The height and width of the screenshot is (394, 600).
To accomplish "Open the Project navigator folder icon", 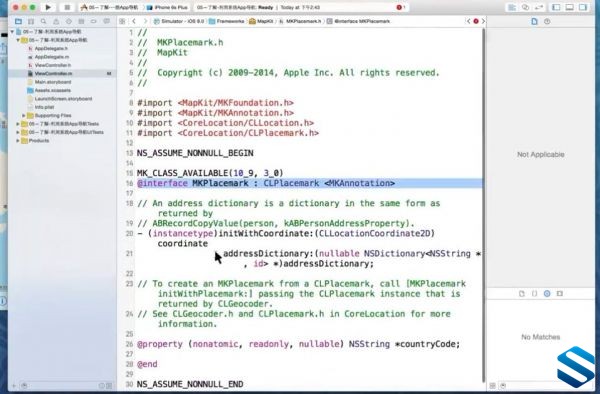I will [18, 21].
